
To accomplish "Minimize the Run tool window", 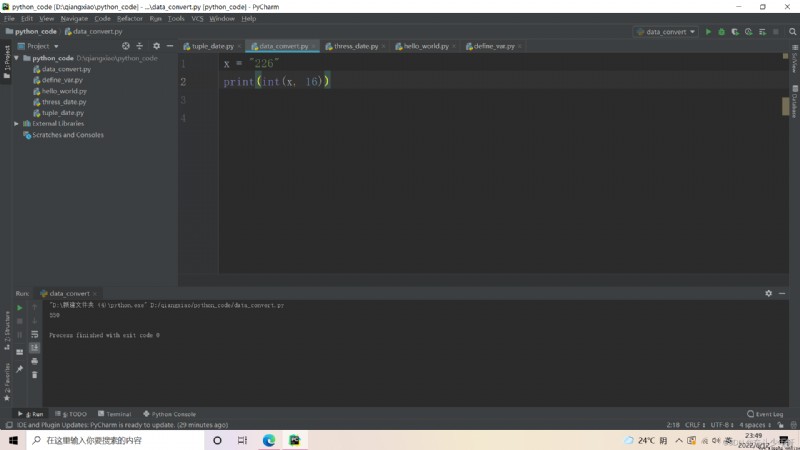I will pyautogui.click(x=782, y=293).
